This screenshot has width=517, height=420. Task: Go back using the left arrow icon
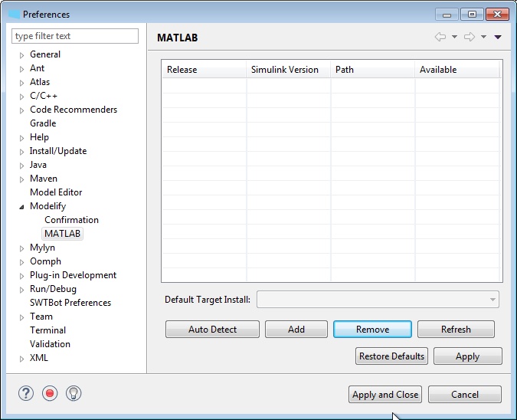click(x=440, y=37)
